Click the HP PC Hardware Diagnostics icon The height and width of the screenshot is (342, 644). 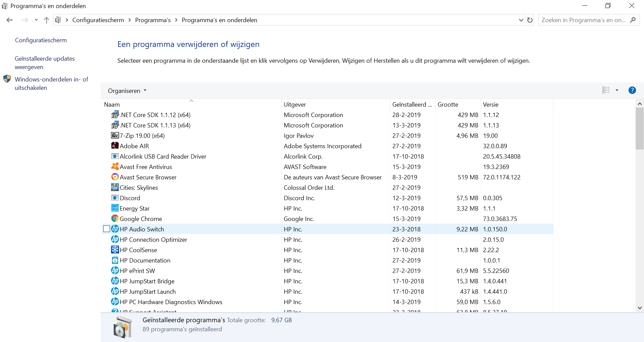115,302
